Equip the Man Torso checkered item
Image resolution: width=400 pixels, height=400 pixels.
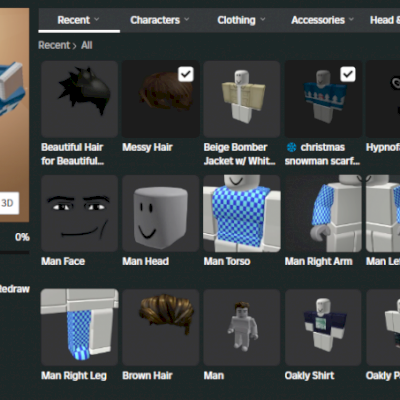tap(242, 213)
